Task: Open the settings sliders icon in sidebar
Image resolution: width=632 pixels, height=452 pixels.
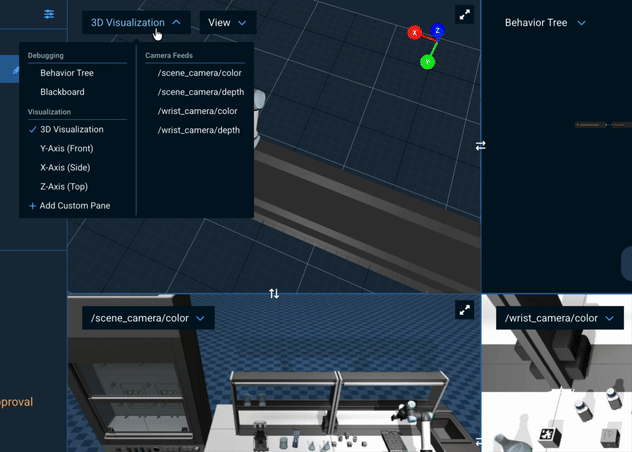Action: coord(49,14)
